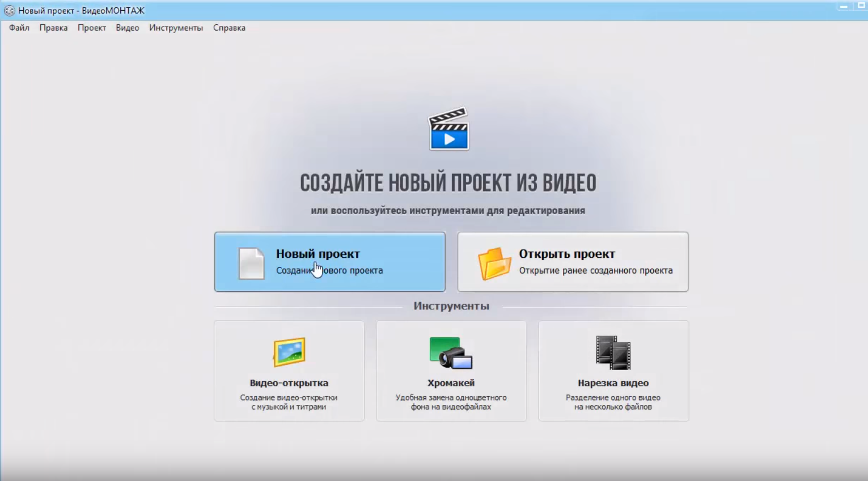The width and height of the screenshot is (868, 481).
Task: Open the Справка menu
Action: (229, 28)
